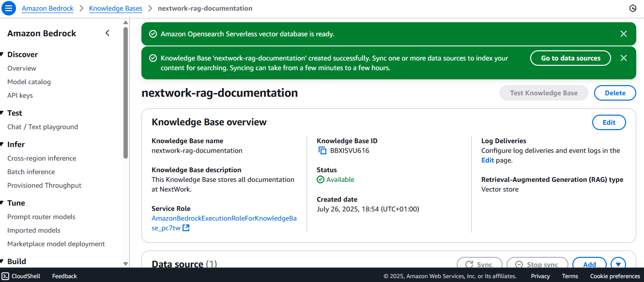The height and width of the screenshot is (282, 644).
Task: Click the Data source (1) heading
Action: pyautogui.click(x=184, y=264)
